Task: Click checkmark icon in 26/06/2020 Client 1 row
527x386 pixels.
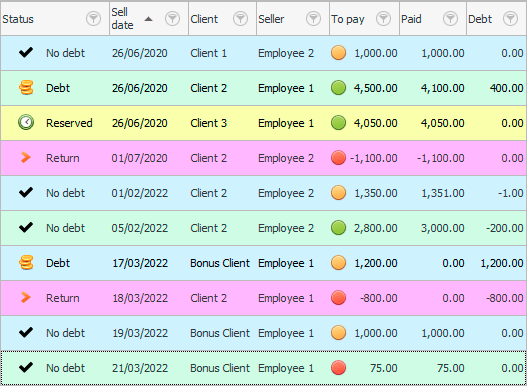Action: (26, 53)
